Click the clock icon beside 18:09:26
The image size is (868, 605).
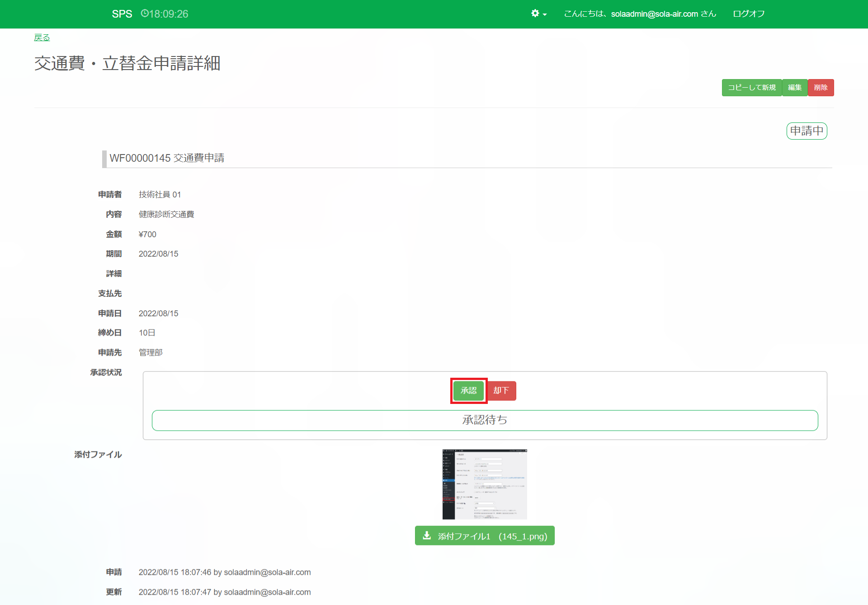[145, 14]
